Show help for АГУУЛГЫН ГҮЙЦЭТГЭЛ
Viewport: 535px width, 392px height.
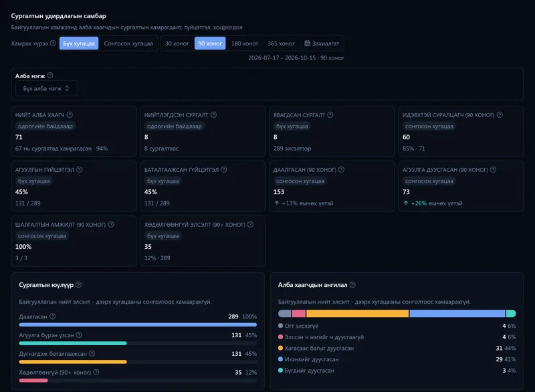[80, 169]
